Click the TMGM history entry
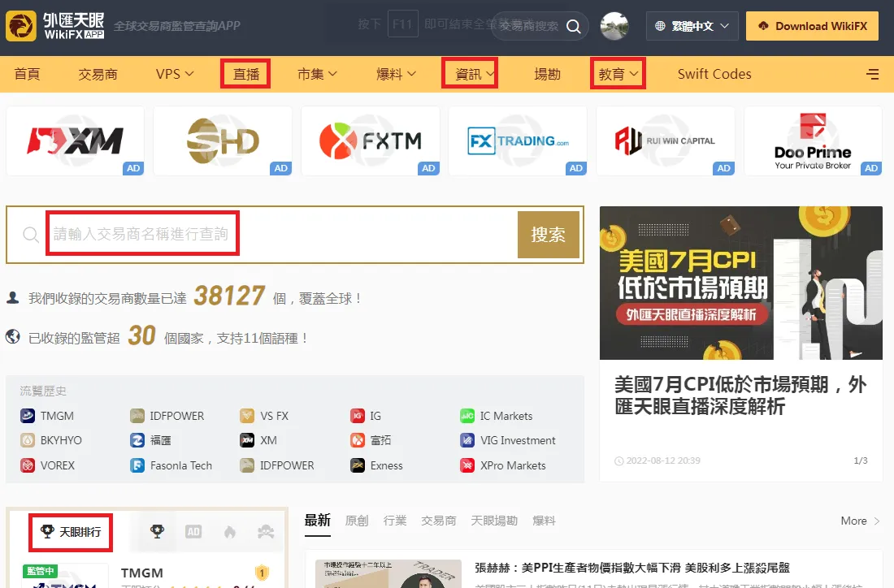The height and width of the screenshot is (588, 894). [47, 416]
